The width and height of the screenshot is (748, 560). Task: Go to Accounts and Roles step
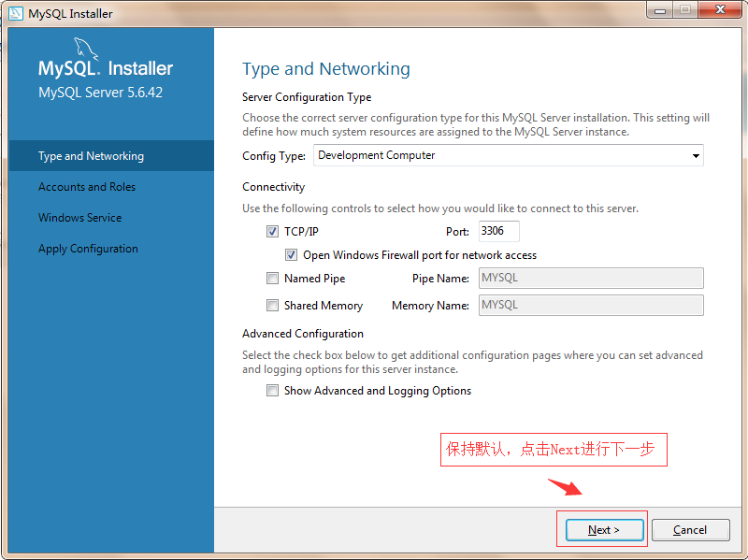point(87,186)
